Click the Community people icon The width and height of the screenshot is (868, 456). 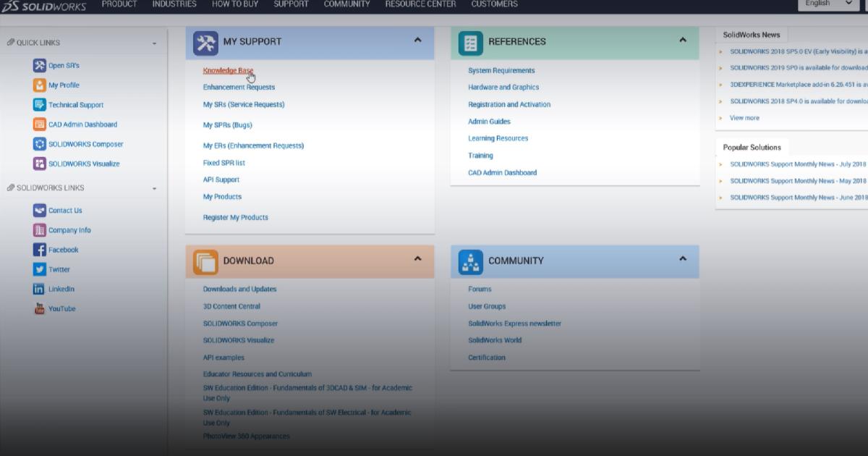pyautogui.click(x=471, y=262)
